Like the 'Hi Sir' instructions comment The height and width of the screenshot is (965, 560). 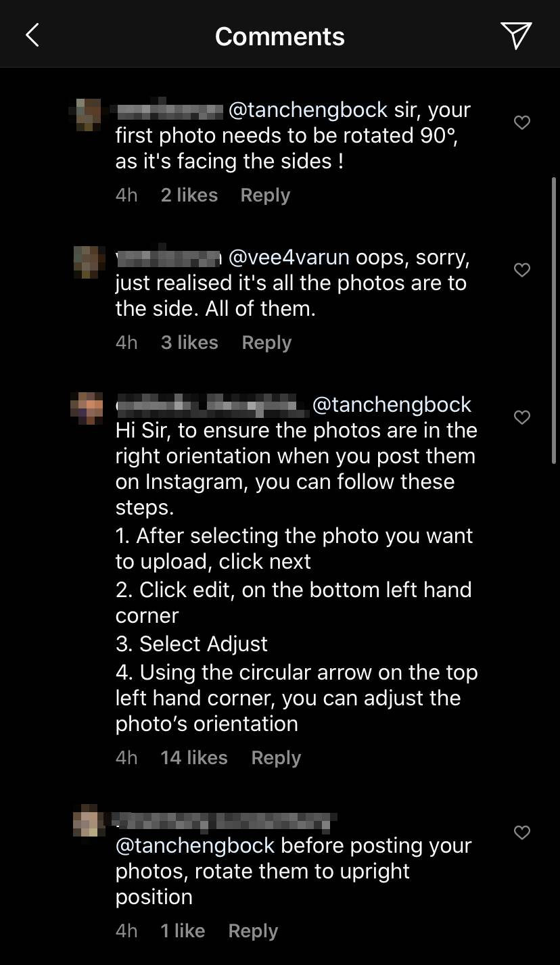point(522,417)
